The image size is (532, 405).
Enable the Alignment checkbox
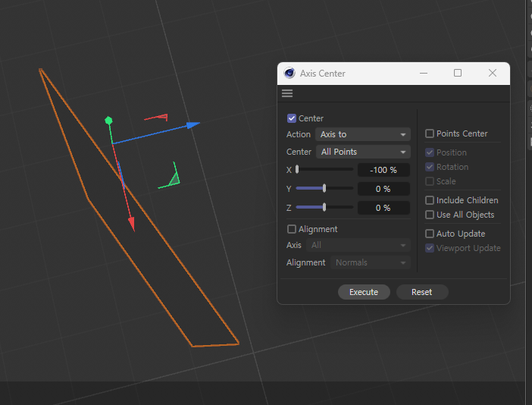(292, 229)
